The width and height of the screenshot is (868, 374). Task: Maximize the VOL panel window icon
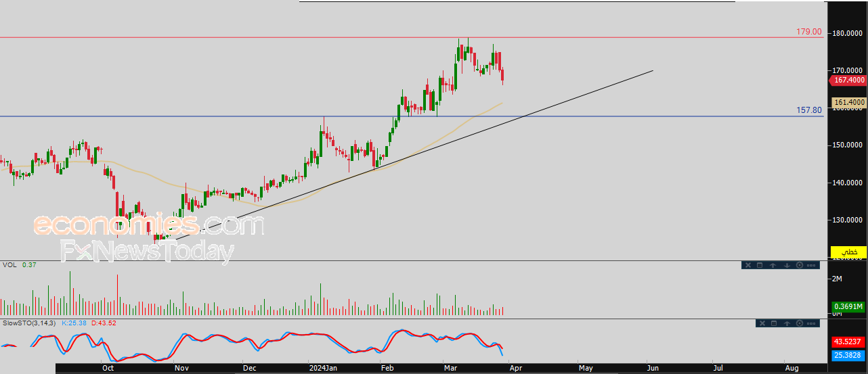(760, 265)
